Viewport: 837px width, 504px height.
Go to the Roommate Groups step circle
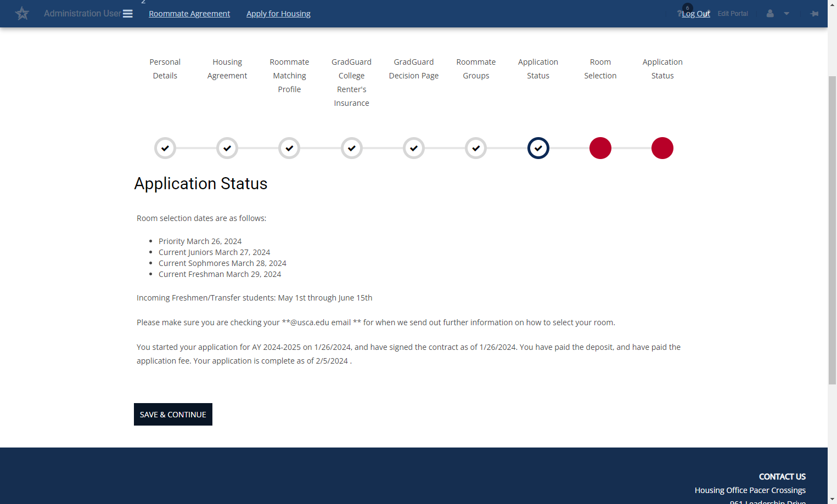pos(476,148)
